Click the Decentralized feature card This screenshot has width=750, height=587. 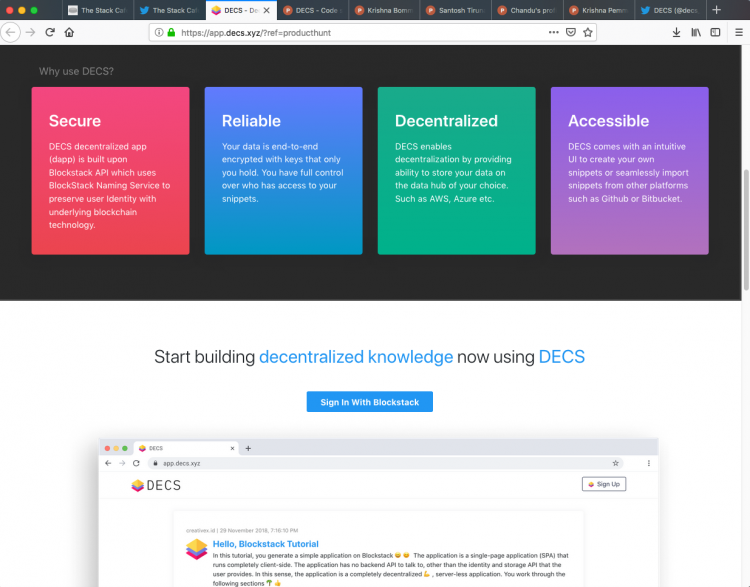click(457, 171)
